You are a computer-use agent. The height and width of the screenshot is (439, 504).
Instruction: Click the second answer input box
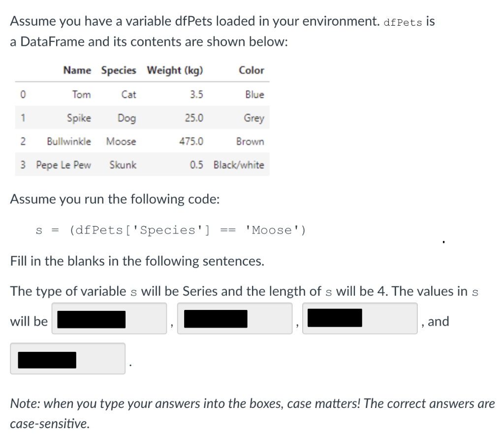point(235,318)
